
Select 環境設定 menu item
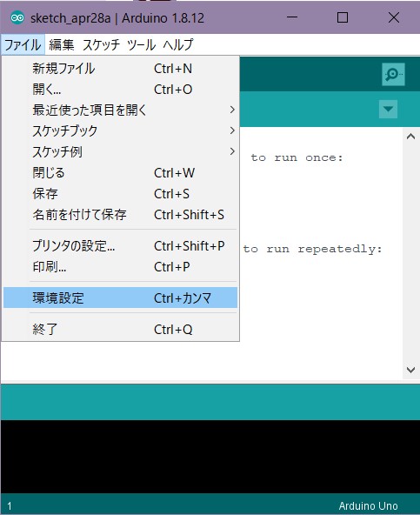(x=120, y=298)
